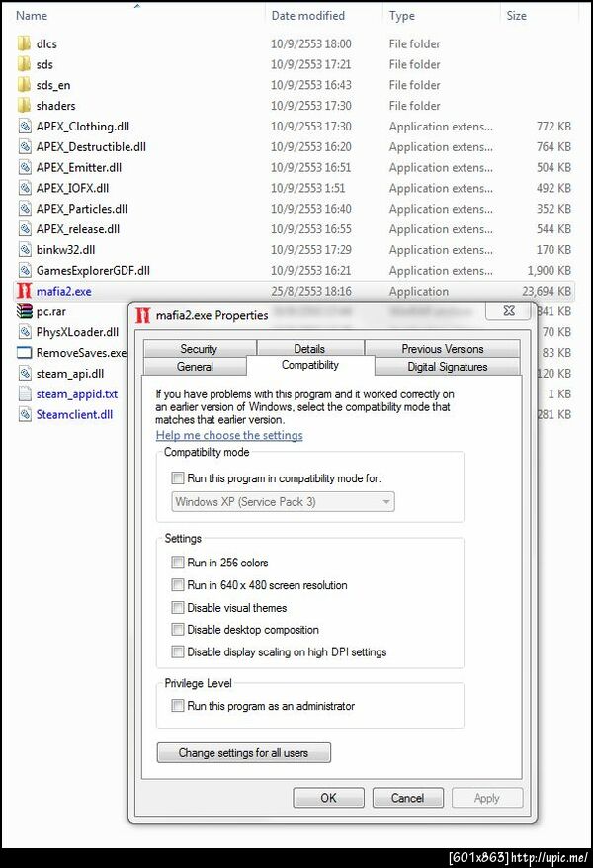Check Run in 640 x 480 screen resolution
The width and height of the screenshot is (593, 868).
[178, 584]
